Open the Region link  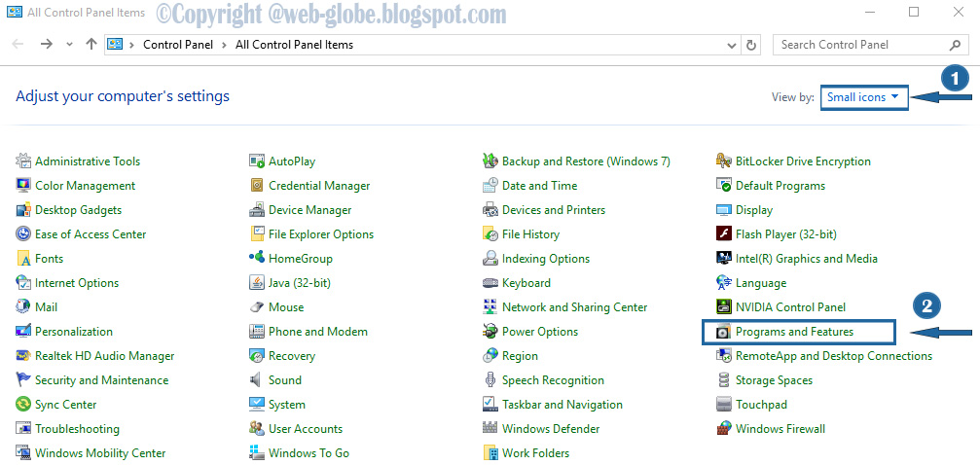[x=520, y=356]
